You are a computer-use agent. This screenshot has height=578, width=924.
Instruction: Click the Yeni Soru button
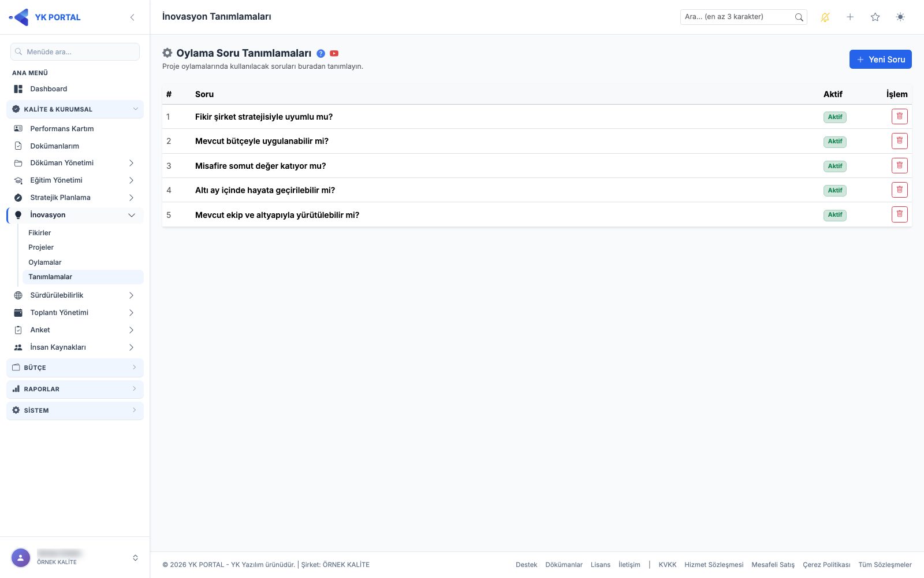coord(880,60)
